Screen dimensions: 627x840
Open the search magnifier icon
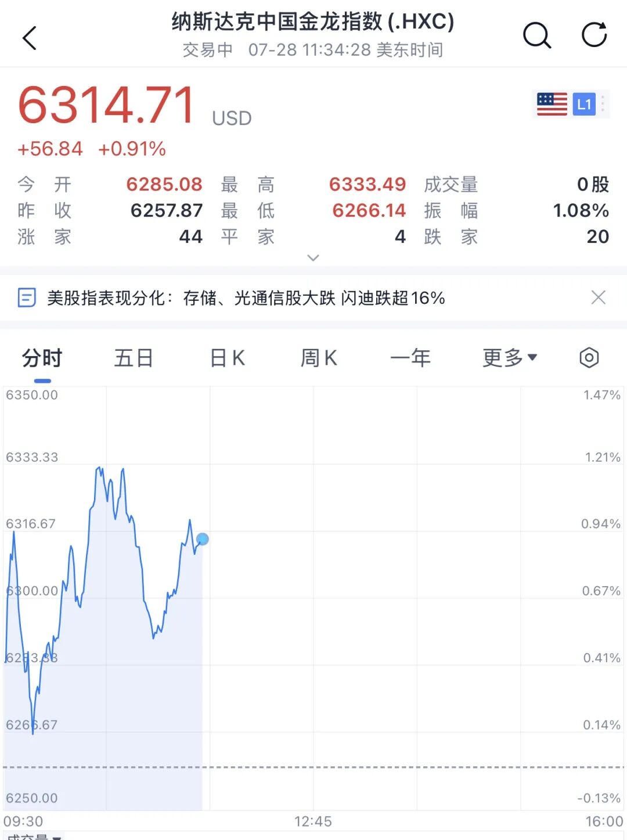point(537,36)
